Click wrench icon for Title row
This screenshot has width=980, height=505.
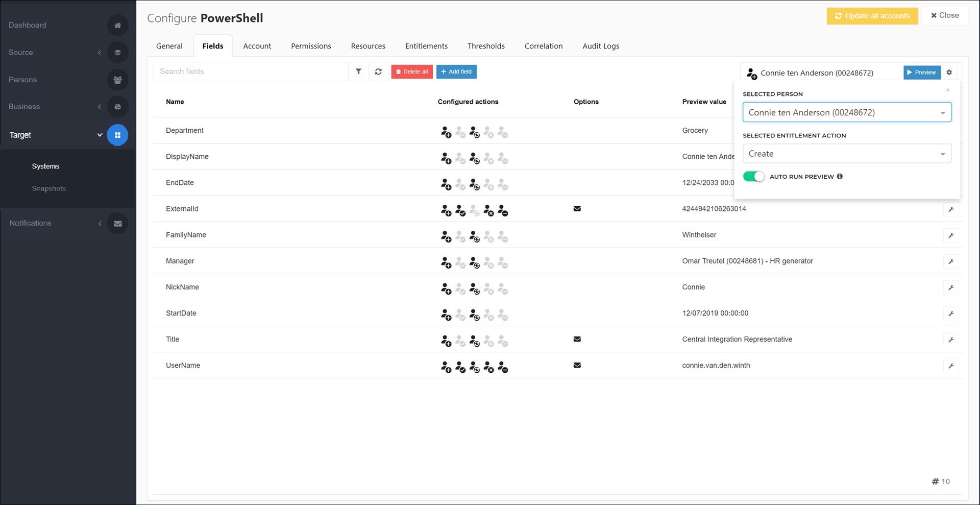click(x=951, y=340)
